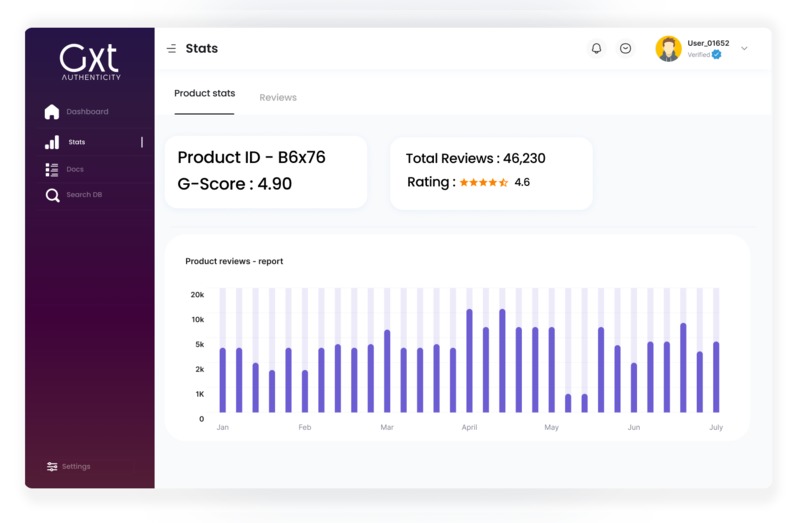
Task: Click G-Score : 4.90 text
Action: click(x=234, y=184)
